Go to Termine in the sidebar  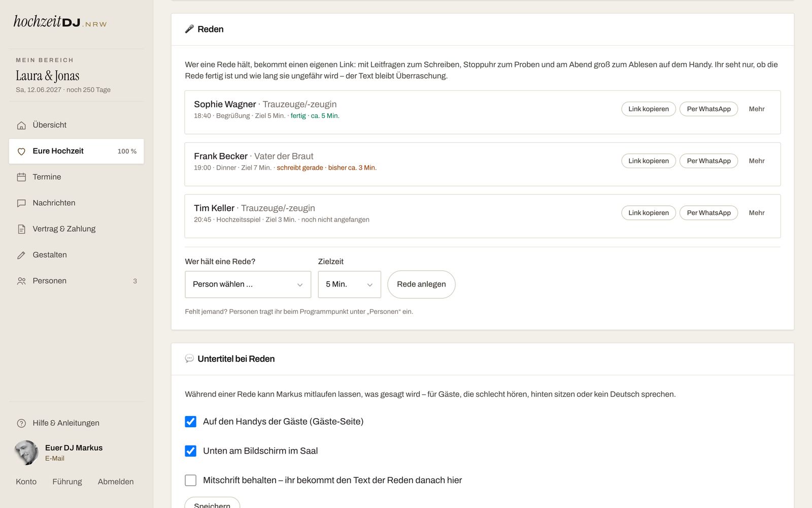(x=76, y=177)
